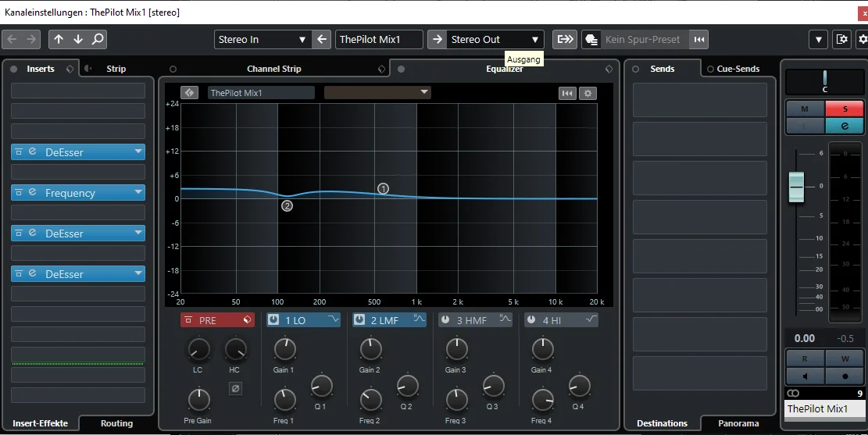Open the Frequency insert dropdown arrow

pyautogui.click(x=138, y=191)
